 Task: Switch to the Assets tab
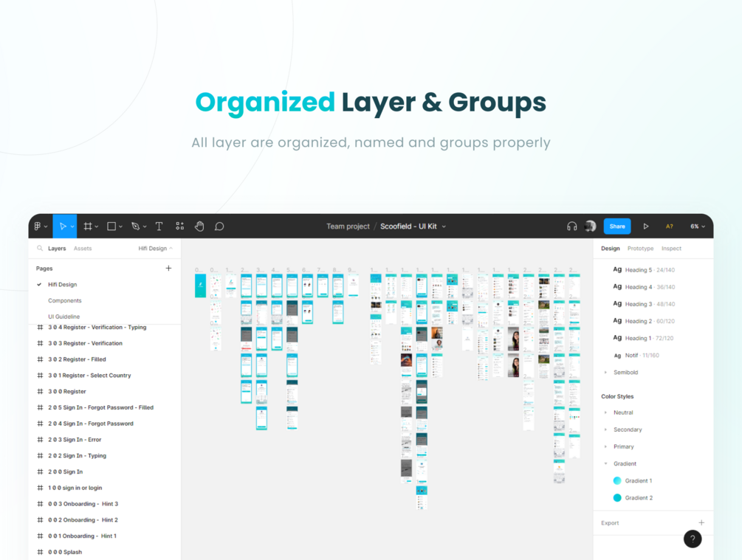tap(83, 249)
